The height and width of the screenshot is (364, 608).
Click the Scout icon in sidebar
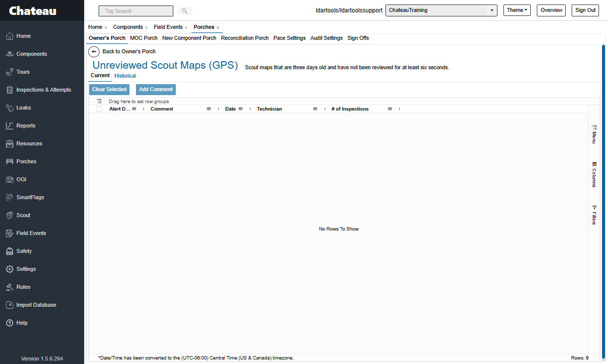(x=9, y=215)
